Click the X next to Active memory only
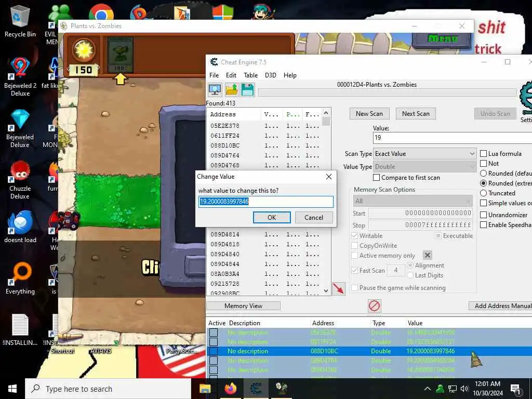Screen dimensions: 532x399 [x=428, y=255]
